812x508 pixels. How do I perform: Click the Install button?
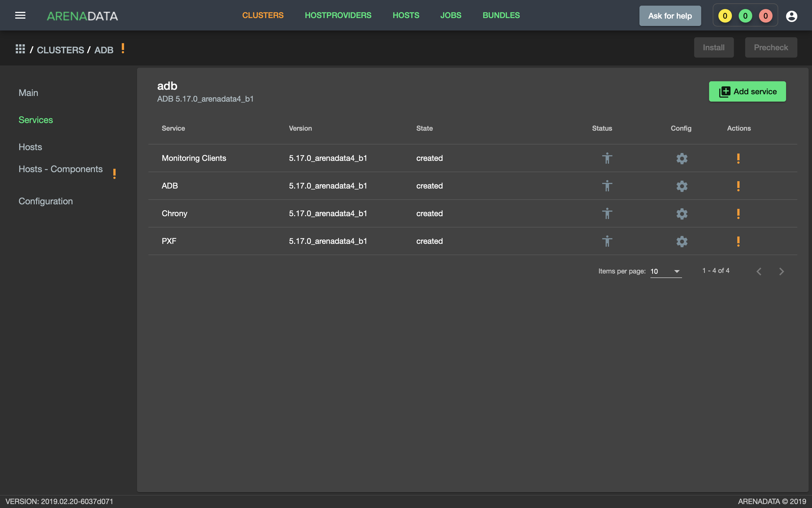tap(714, 47)
